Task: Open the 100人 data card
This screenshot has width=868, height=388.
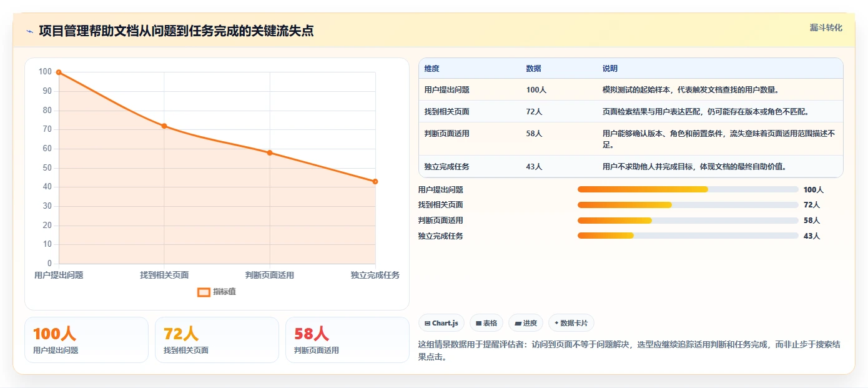Action: (86, 340)
